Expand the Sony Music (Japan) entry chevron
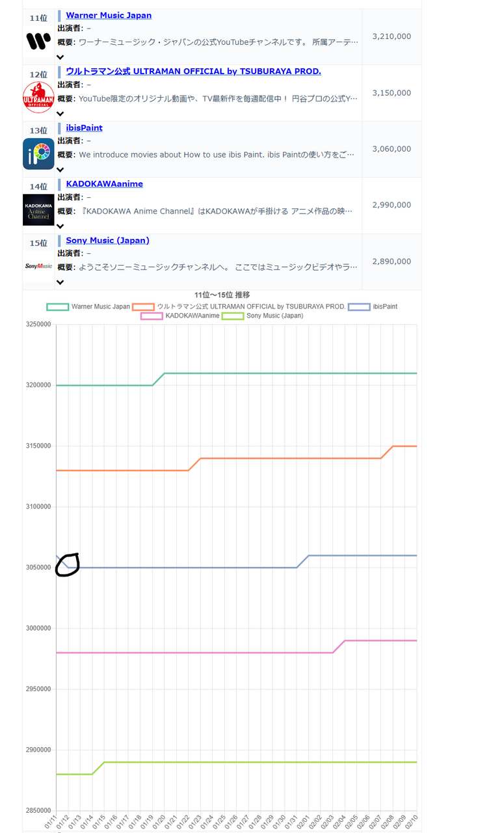 pyautogui.click(x=60, y=282)
